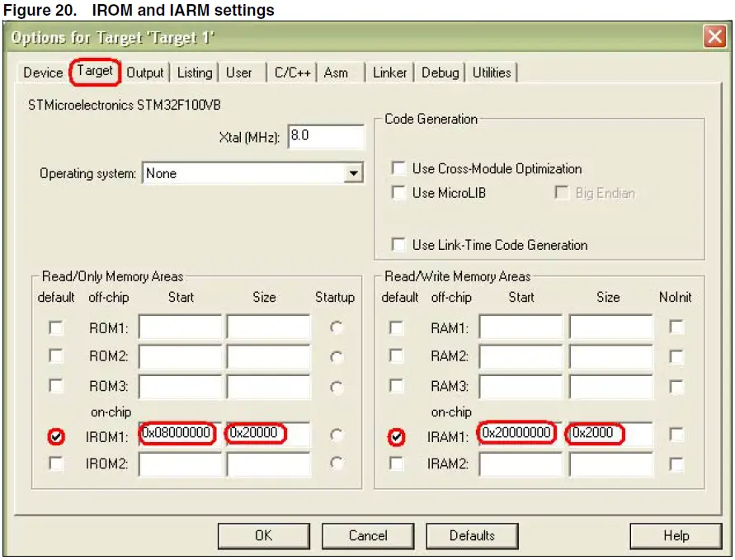The height and width of the screenshot is (560, 735).
Task: Open the Utilities tab
Action: [492, 73]
